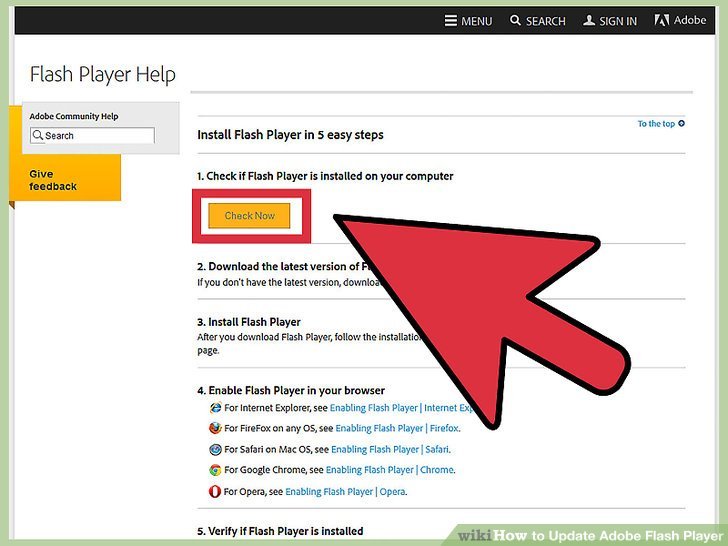Focus the Adobe Community Help search field

(x=92, y=136)
